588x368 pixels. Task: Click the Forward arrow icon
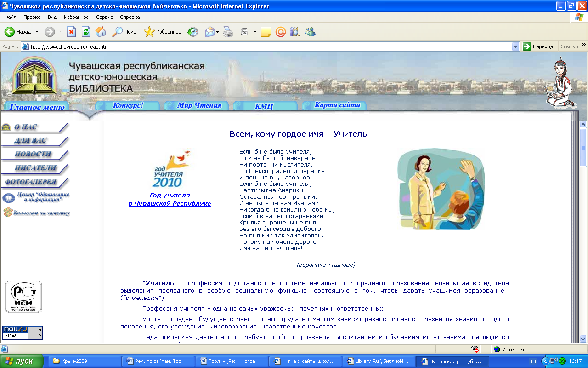coord(49,32)
